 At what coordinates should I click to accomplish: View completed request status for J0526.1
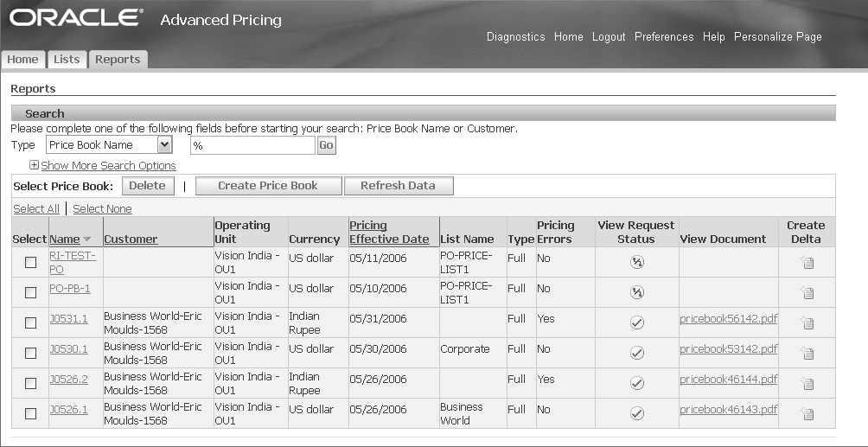636,413
